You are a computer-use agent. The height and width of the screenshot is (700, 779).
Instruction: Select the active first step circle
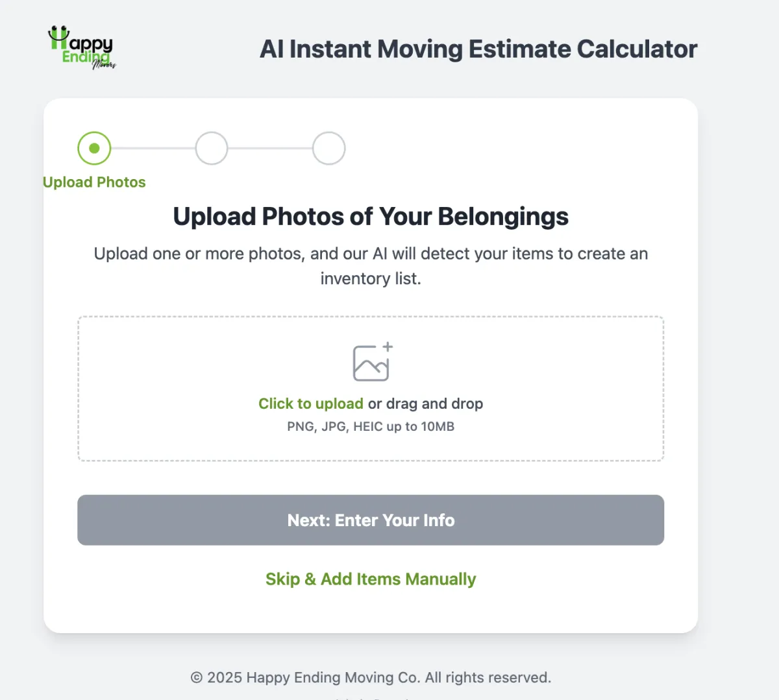click(94, 149)
